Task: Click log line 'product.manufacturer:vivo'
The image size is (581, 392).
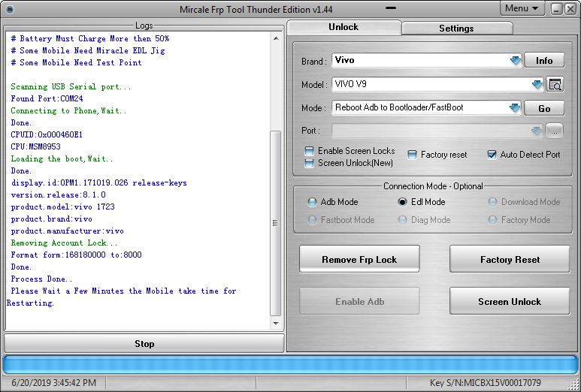Action: pos(67,231)
